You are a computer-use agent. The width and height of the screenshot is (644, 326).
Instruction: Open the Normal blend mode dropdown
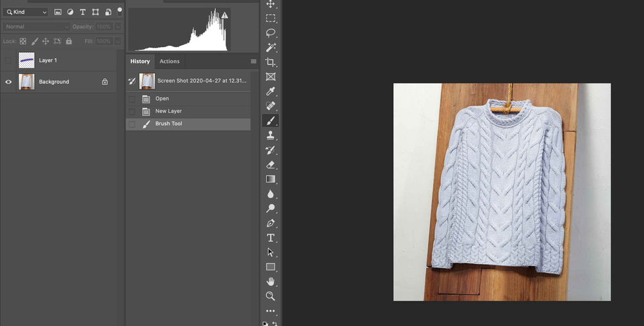tap(37, 26)
